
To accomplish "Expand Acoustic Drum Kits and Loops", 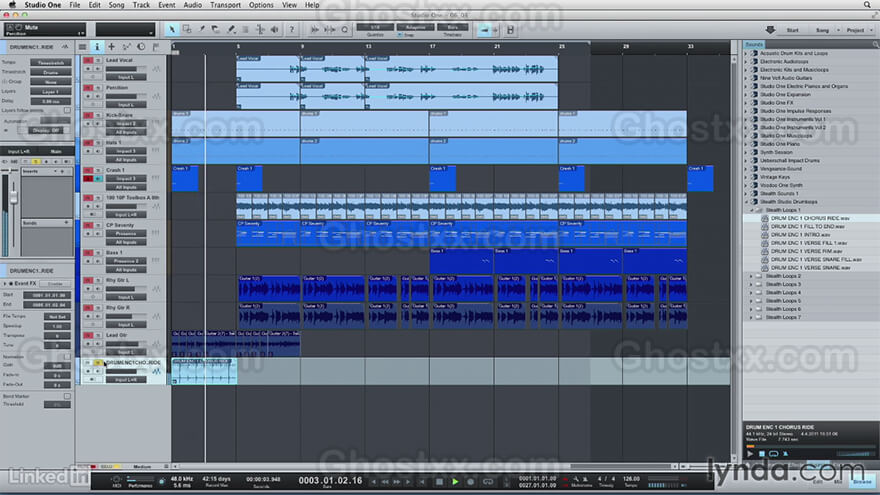I will (x=746, y=53).
